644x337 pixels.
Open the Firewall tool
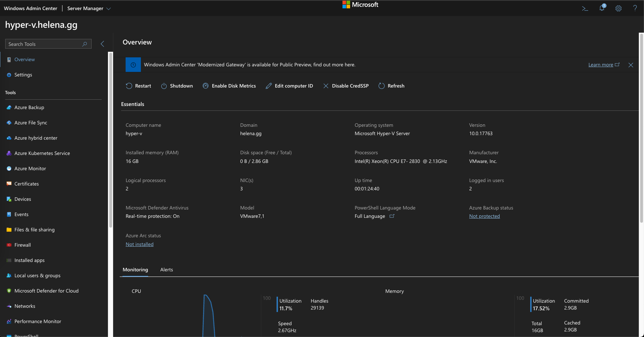[23, 245]
